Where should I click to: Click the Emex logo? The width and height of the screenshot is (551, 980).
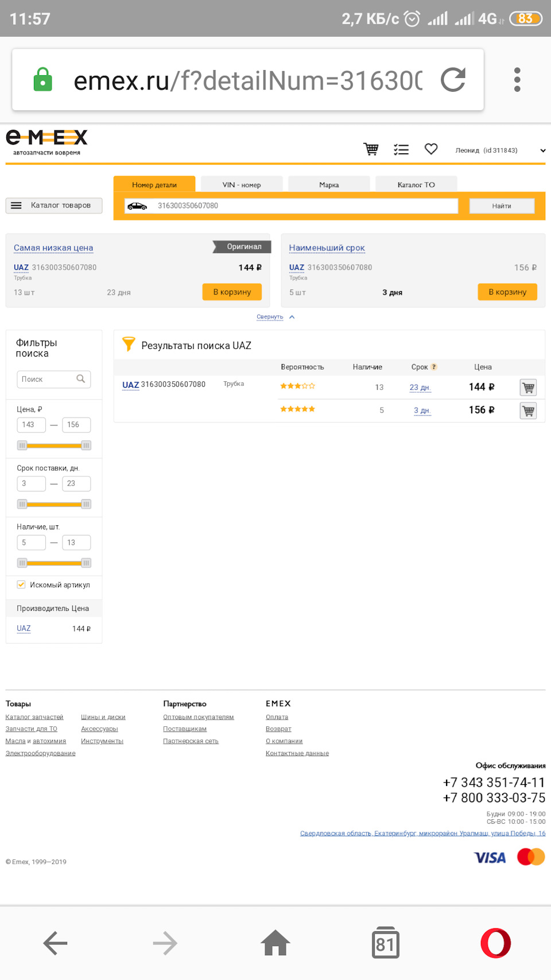point(46,142)
